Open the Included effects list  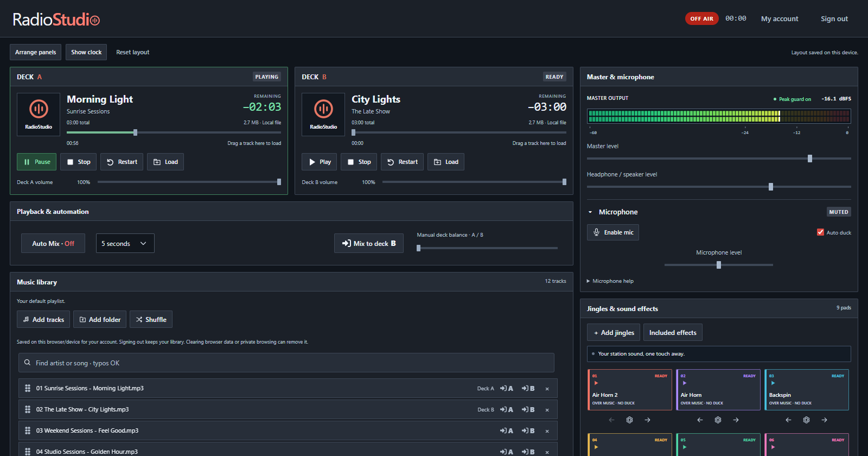(x=673, y=332)
